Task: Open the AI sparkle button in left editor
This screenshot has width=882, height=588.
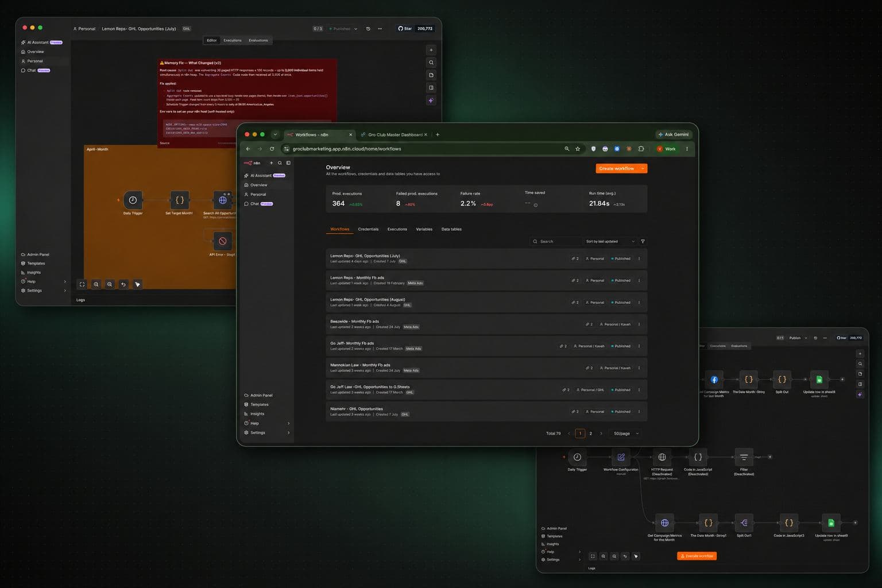Action: pyautogui.click(x=431, y=100)
